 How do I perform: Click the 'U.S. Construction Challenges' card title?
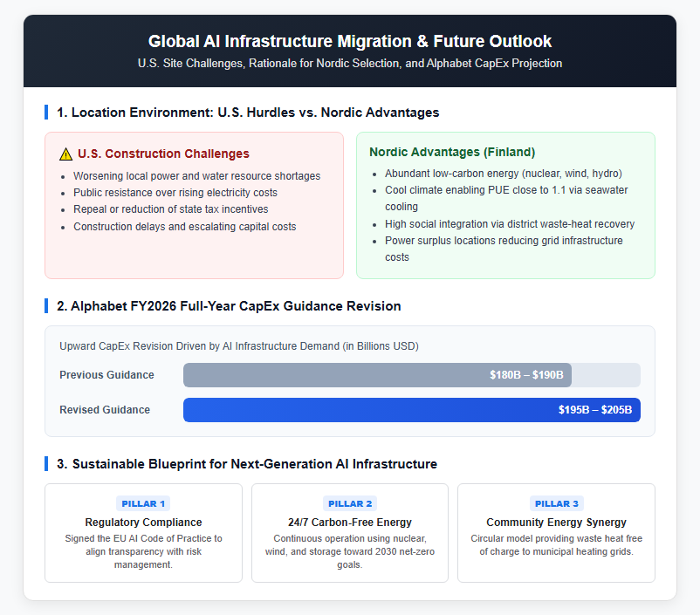click(163, 154)
